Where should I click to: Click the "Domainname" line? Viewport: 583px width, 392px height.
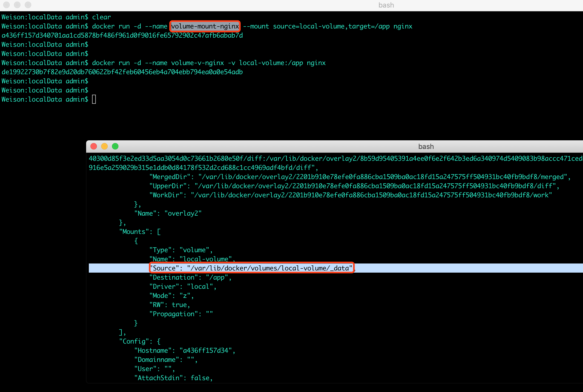pos(166,360)
